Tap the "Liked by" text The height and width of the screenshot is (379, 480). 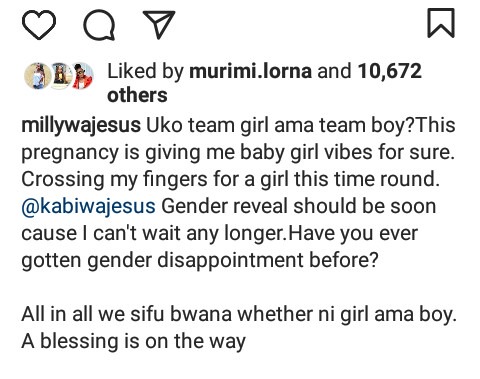145,72
